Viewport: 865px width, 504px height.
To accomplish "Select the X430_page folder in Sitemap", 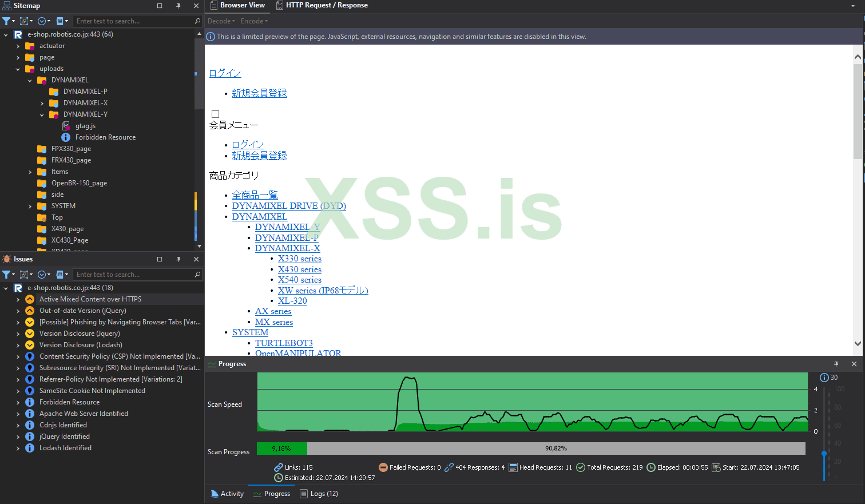I will pyautogui.click(x=68, y=229).
